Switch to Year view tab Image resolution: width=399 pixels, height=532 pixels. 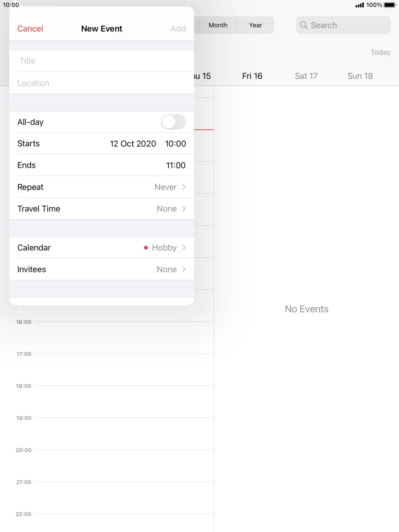point(255,25)
